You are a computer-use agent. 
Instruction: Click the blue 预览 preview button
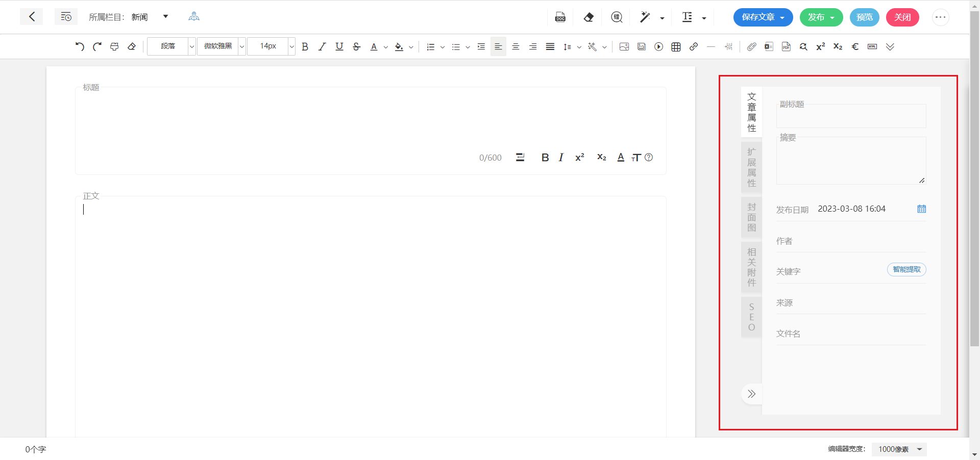click(864, 17)
